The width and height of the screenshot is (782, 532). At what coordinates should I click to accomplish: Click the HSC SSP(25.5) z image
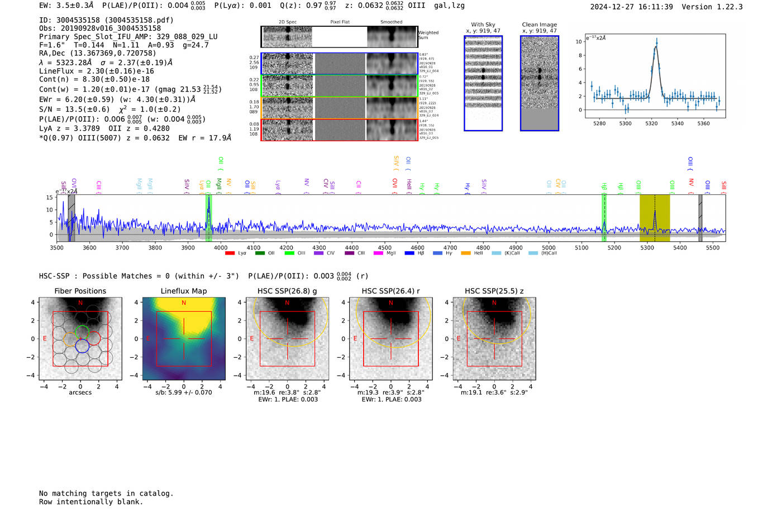coord(494,339)
